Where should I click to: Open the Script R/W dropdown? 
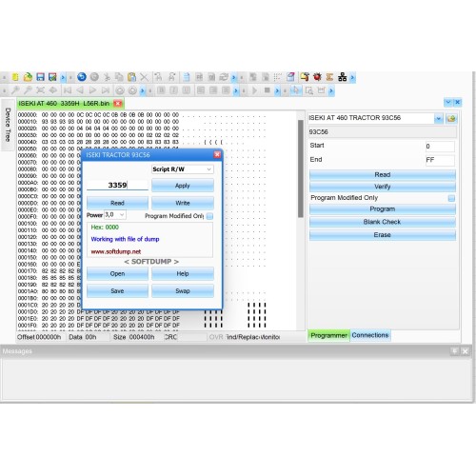[183, 169]
